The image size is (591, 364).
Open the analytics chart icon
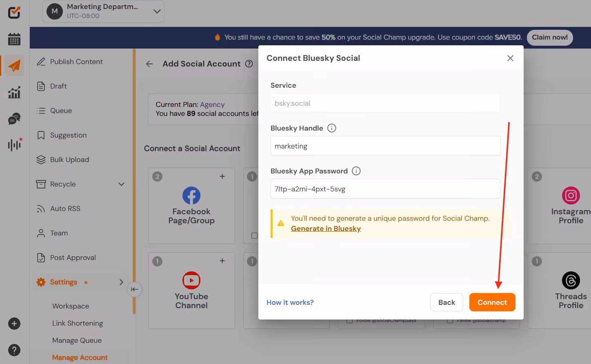[x=14, y=93]
